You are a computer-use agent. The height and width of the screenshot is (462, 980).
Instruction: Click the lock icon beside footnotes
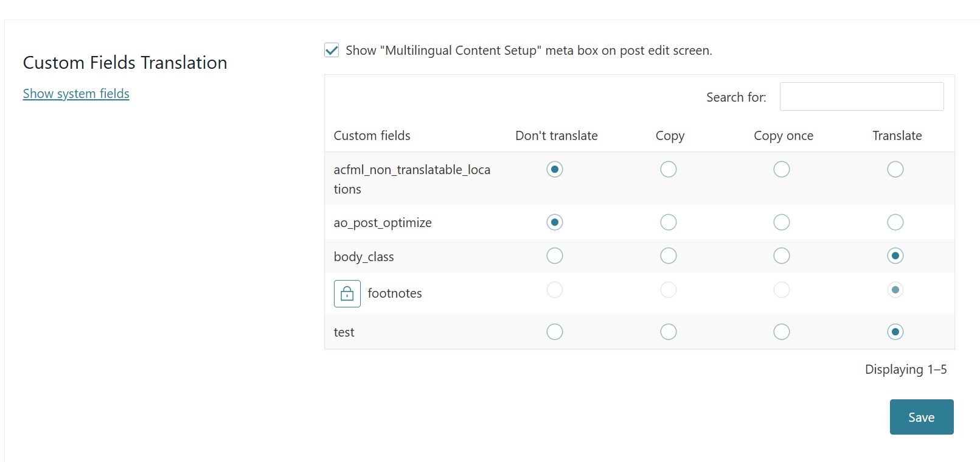[347, 293]
